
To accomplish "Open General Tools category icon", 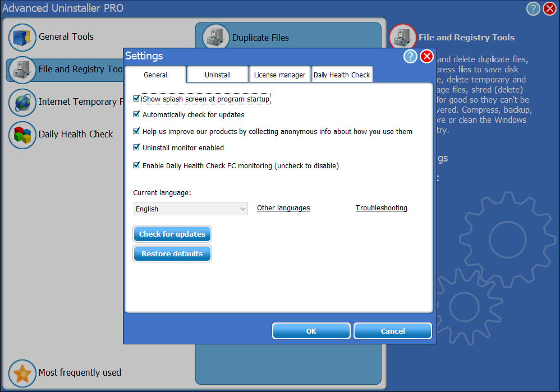I will click(22, 37).
